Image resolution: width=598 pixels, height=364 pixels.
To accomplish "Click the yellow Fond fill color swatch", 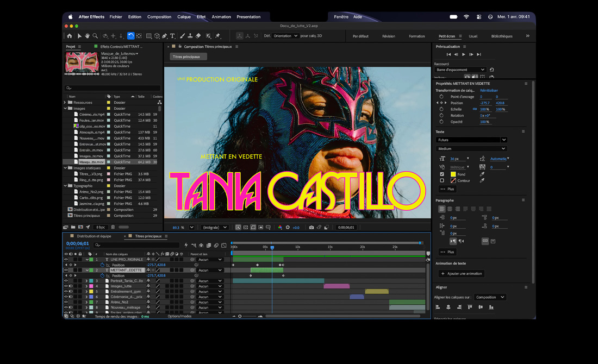I will tap(453, 174).
